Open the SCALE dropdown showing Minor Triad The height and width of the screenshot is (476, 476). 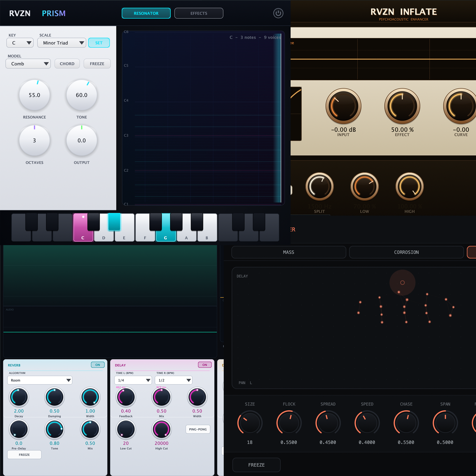(x=62, y=43)
